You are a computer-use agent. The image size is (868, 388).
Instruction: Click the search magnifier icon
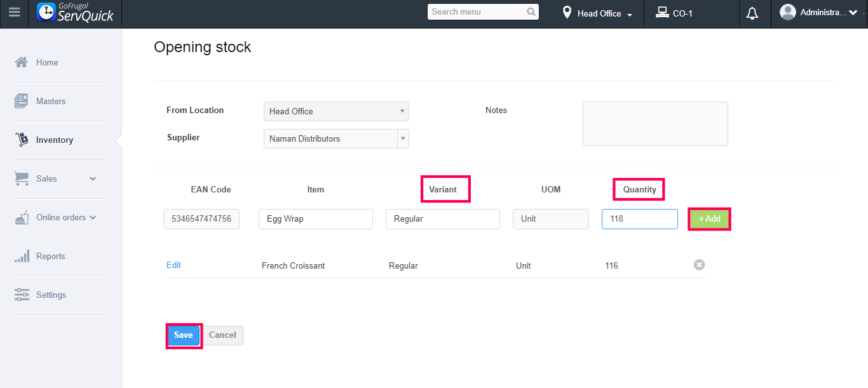coord(531,12)
